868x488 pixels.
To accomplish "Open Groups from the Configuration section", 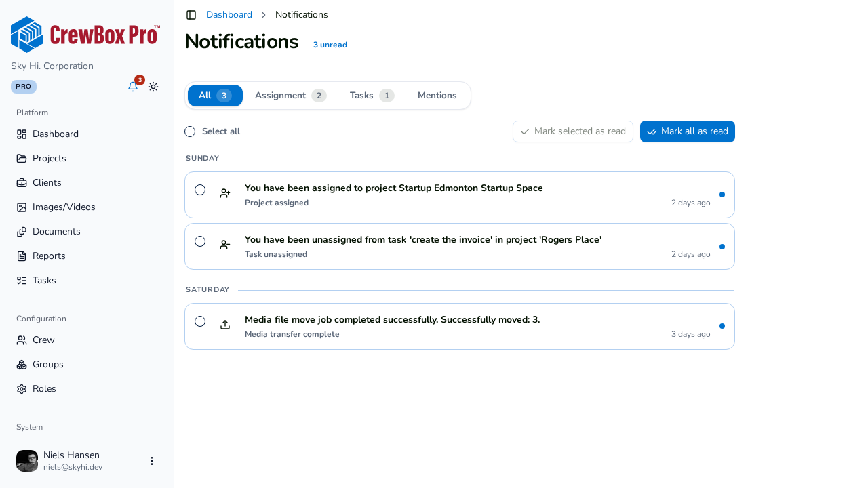I will click(x=87, y=365).
